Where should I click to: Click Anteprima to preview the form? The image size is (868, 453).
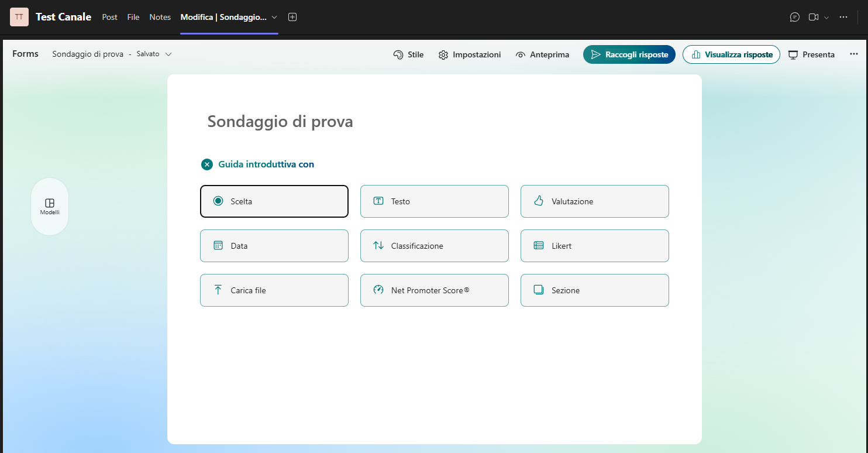coord(542,54)
